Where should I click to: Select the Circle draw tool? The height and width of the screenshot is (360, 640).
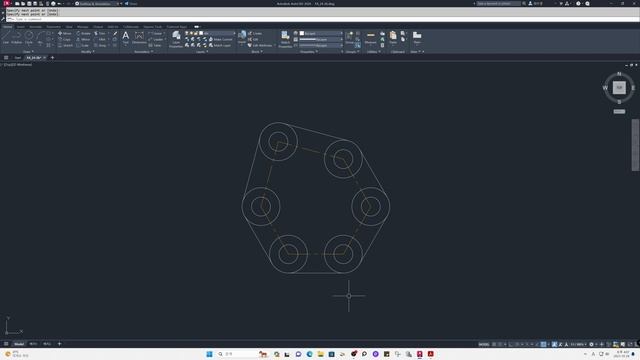(29, 37)
